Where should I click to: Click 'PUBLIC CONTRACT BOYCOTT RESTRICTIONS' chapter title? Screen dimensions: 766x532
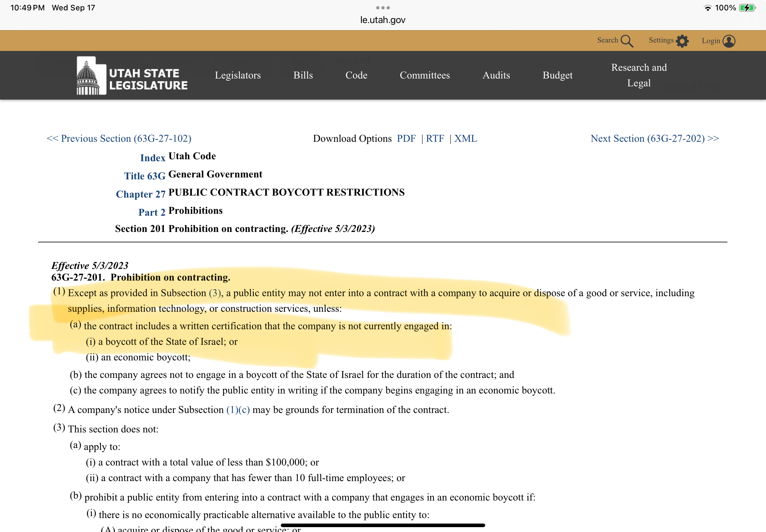click(x=287, y=192)
